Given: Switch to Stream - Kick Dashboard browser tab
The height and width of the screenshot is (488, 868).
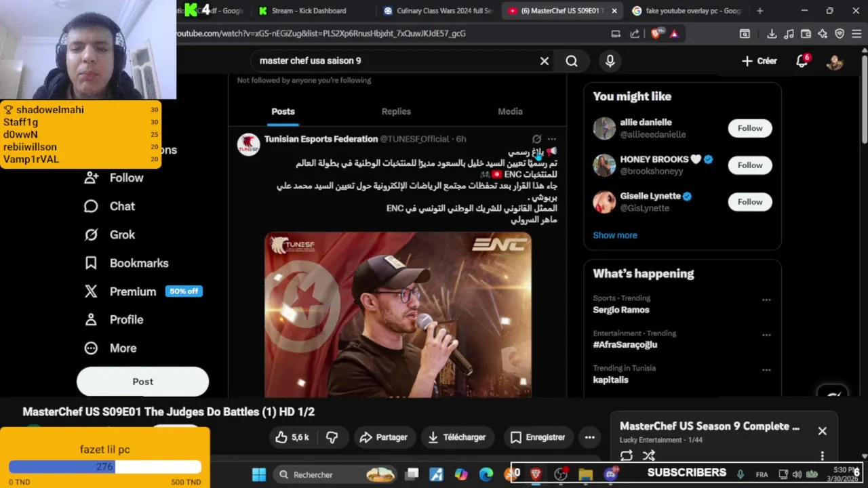Looking at the screenshot, I should click(309, 11).
